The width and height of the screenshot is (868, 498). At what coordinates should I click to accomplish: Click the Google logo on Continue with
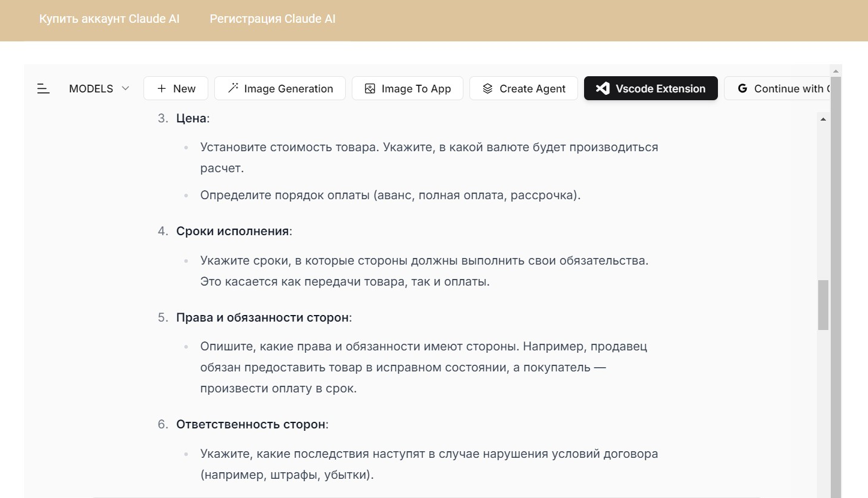tap(743, 89)
